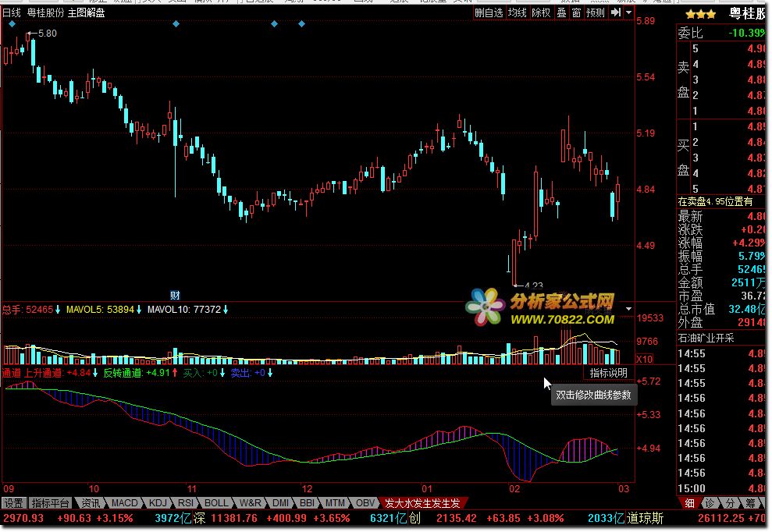Click the 删自选 button
Viewport: 772px width, 532px height.
[x=489, y=12]
